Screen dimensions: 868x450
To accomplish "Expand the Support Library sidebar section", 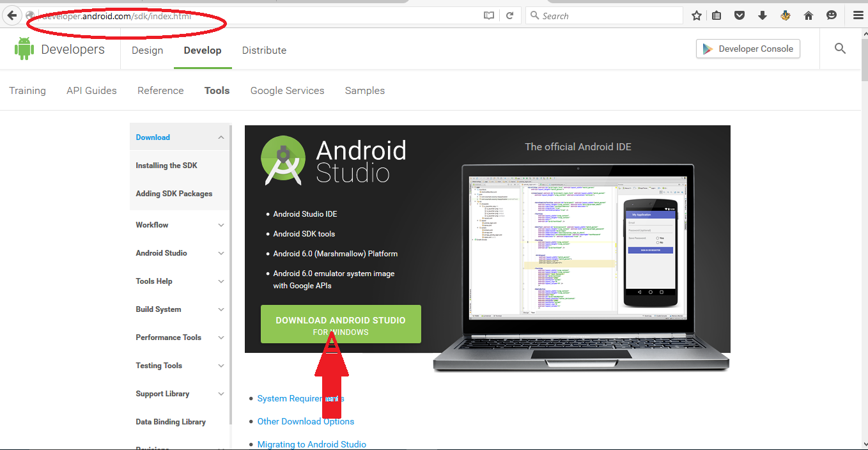I will click(x=221, y=394).
